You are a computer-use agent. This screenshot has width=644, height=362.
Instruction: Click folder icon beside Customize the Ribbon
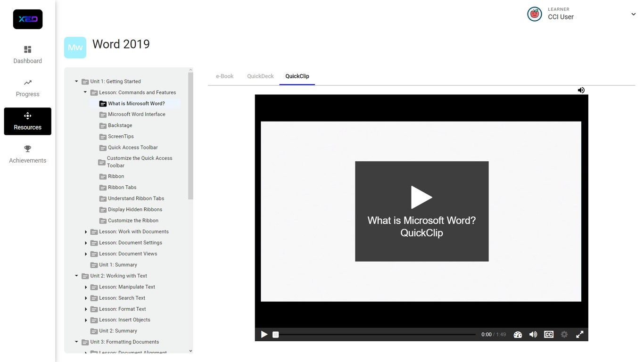[103, 221]
